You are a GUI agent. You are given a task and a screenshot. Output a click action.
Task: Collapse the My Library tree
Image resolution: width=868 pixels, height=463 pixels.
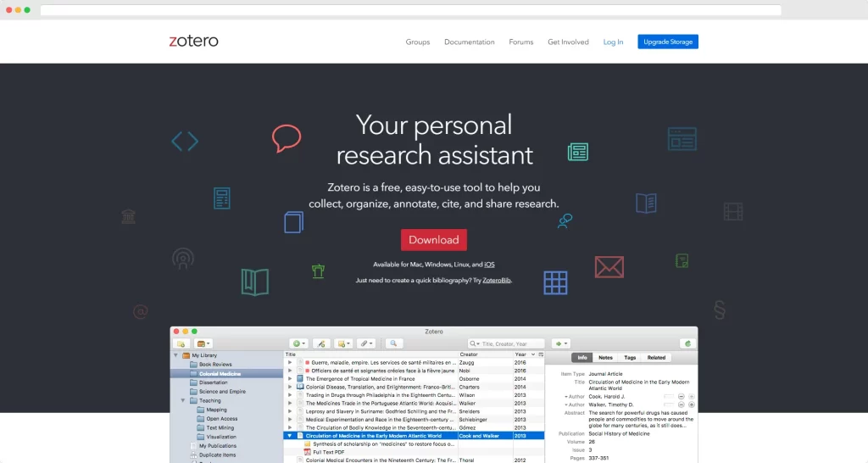(176, 355)
